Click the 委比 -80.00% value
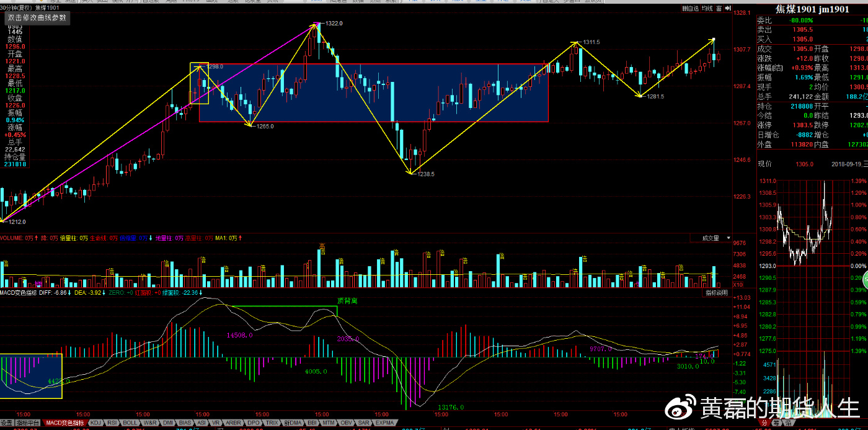 coord(800,20)
